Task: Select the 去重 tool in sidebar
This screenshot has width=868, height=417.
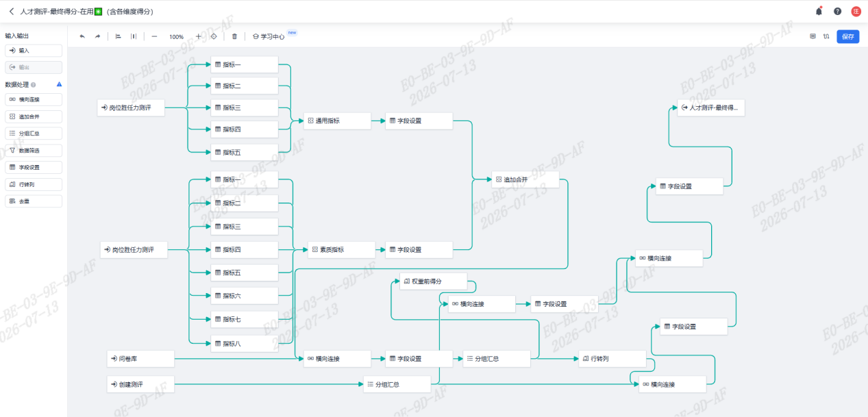Action: coord(34,201)
